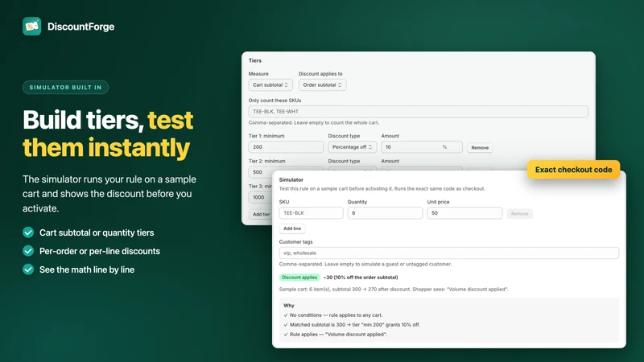The height and width of the screenshot is (362, 644).
Task: Click the line Rule applies — Volume discount applied
Action: pyautogui.click(x=338, y=335)
